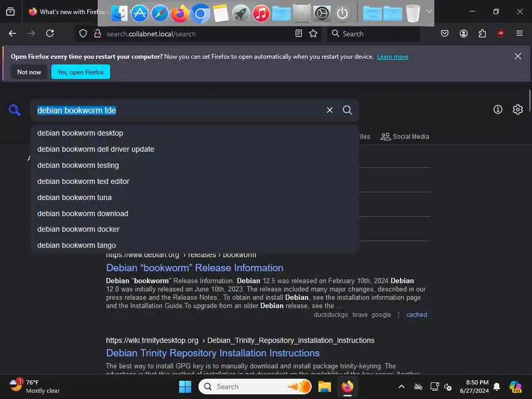Image resolution: width=532 pixels, height=399 pixels.
Task: Click the Firefox toolbar Search field
Action: coord(373,34)
